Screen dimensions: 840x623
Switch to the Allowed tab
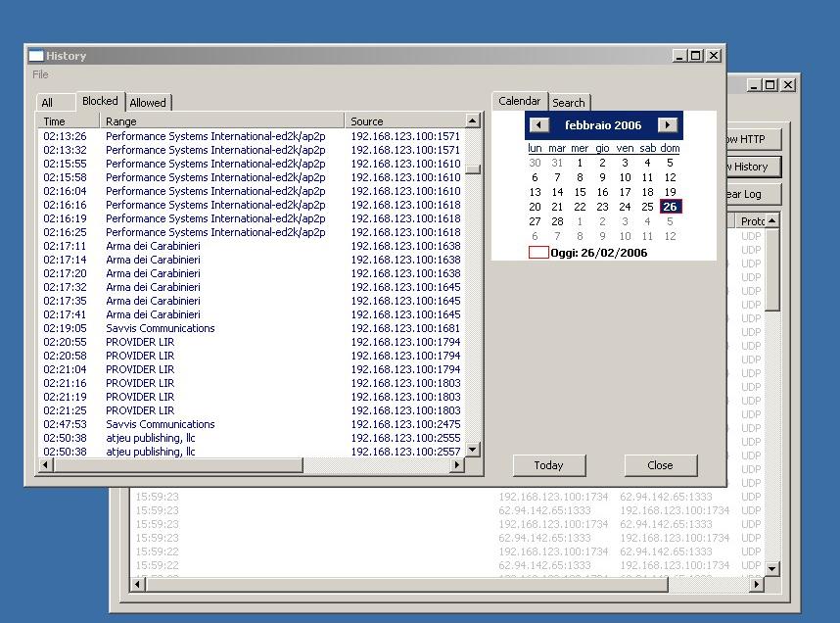[148, 103]
